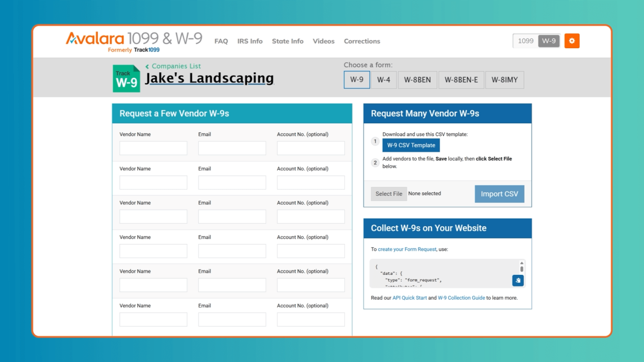Click the copy code icon in JSON box
Viewport: 644px width, 362px height.
coord(518,280)
